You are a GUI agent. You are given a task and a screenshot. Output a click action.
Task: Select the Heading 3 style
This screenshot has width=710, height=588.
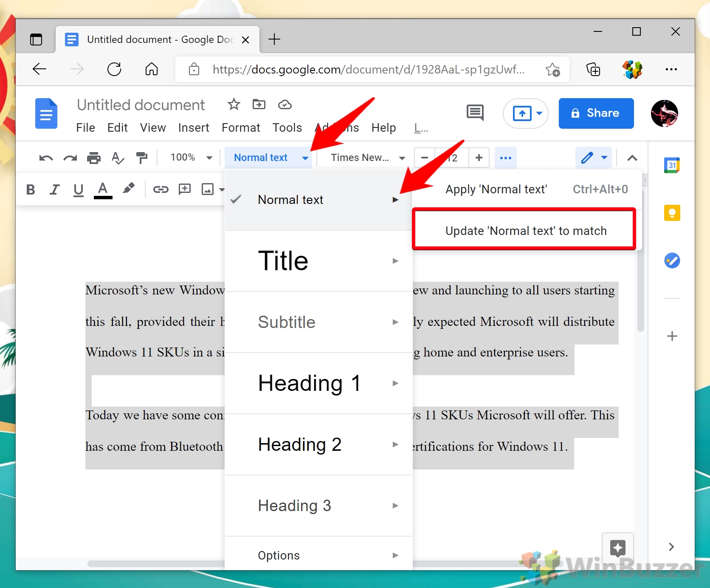[x=318, y=506]
